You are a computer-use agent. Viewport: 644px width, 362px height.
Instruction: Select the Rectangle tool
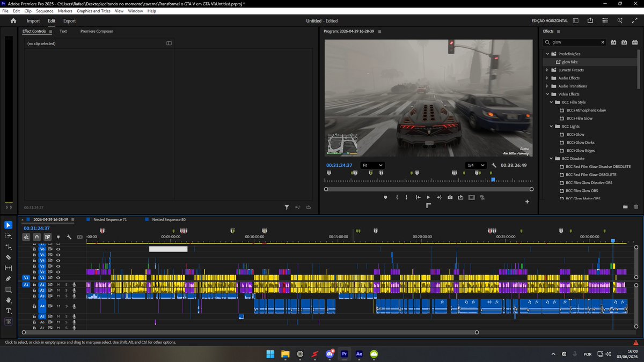[9, 290]
